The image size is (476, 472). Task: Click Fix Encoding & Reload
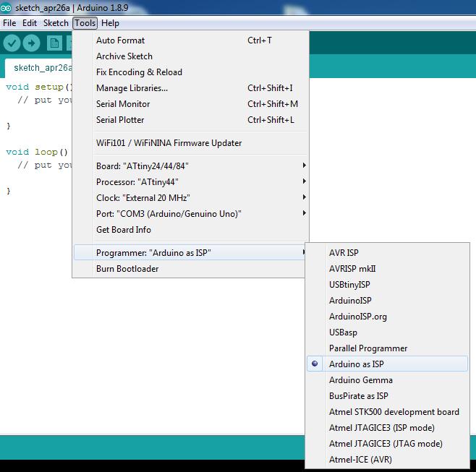[191, 72]
